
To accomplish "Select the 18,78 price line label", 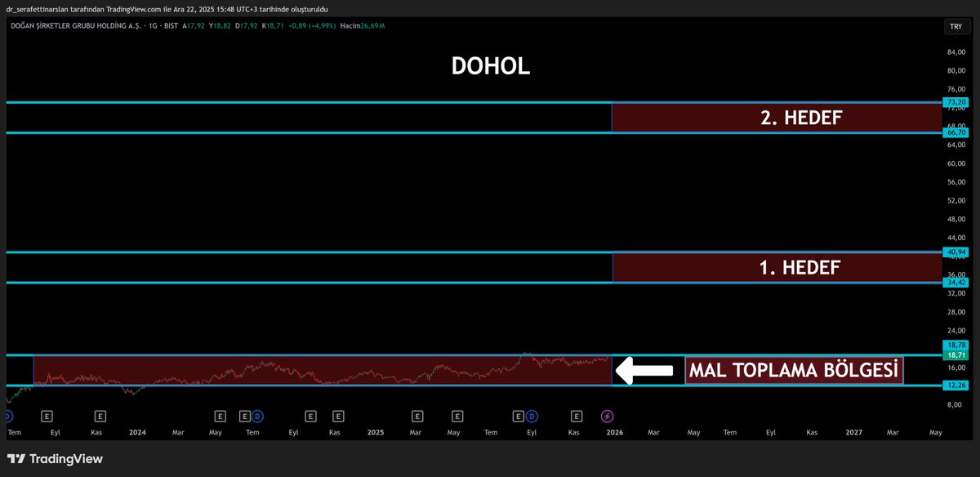I will [955, 345].
